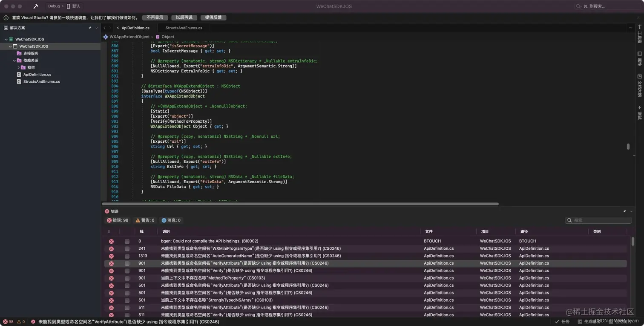Select the error list vertical scrollbar

point(632,241)
